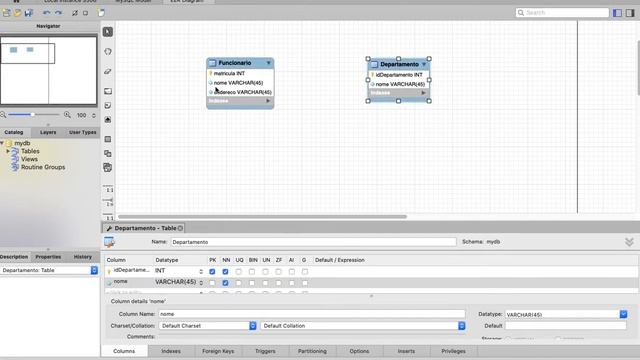Select the pointer selection tool

pos(108,32)
